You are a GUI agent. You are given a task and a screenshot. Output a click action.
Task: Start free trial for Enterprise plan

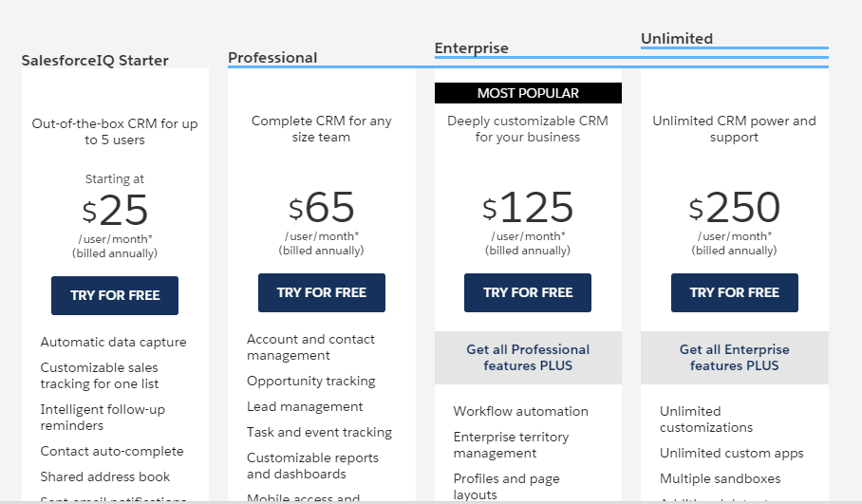coord(528,292)
